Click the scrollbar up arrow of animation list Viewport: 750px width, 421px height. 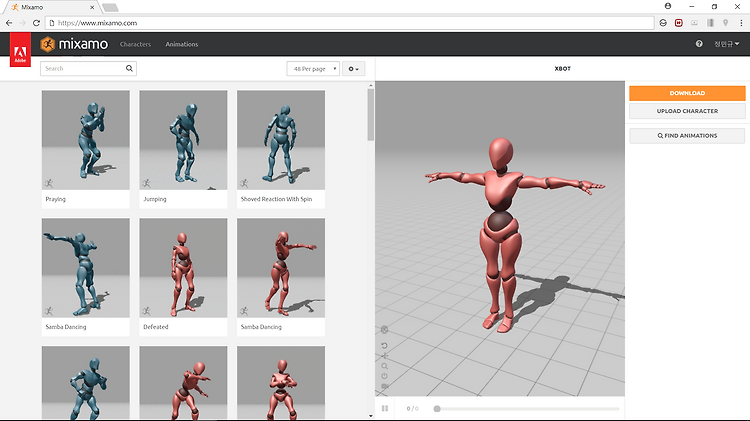pyautogui.click(x=371, y=86)
